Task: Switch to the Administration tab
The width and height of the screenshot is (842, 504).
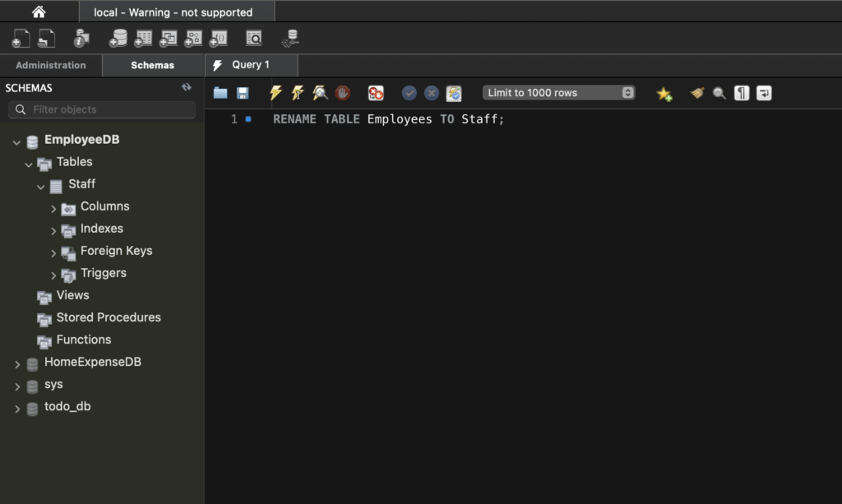Action: click(x=51, y=66)
